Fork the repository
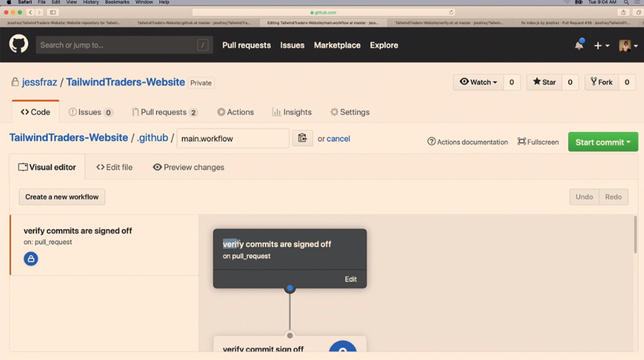The height and width of the screenshot is (360, 644). point(602,82)
